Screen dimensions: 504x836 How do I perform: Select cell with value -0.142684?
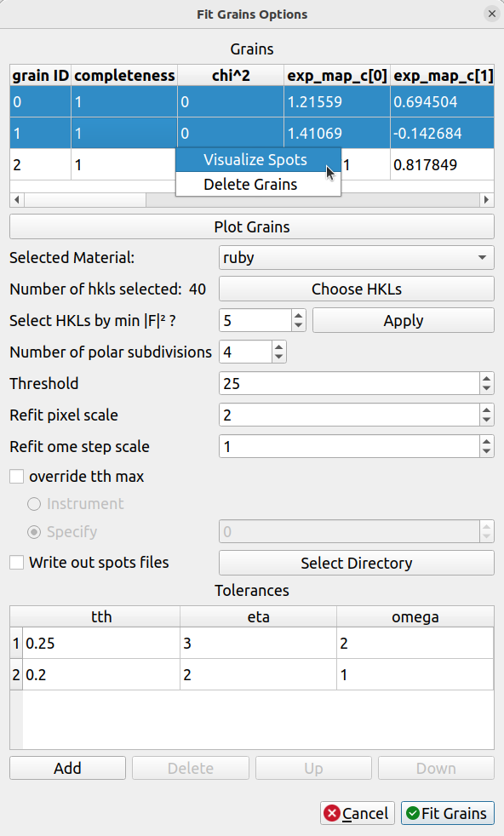tap(442, 134)
